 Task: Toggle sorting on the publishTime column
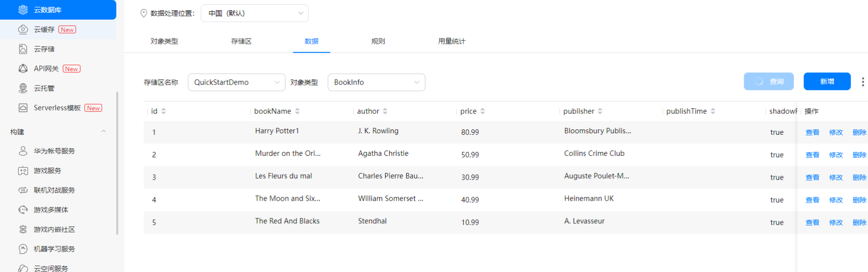(713, 111)
